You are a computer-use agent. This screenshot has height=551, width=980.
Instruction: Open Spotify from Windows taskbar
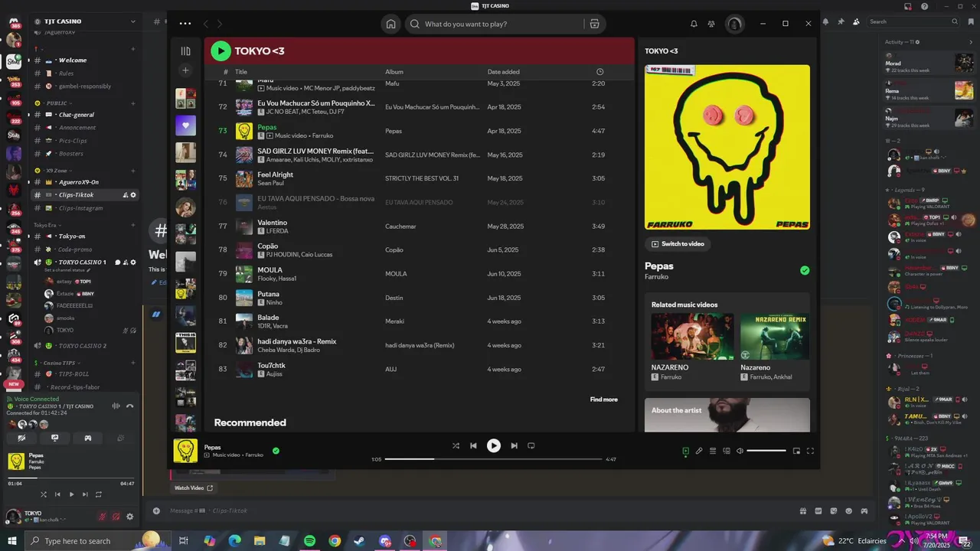[309, 541]
